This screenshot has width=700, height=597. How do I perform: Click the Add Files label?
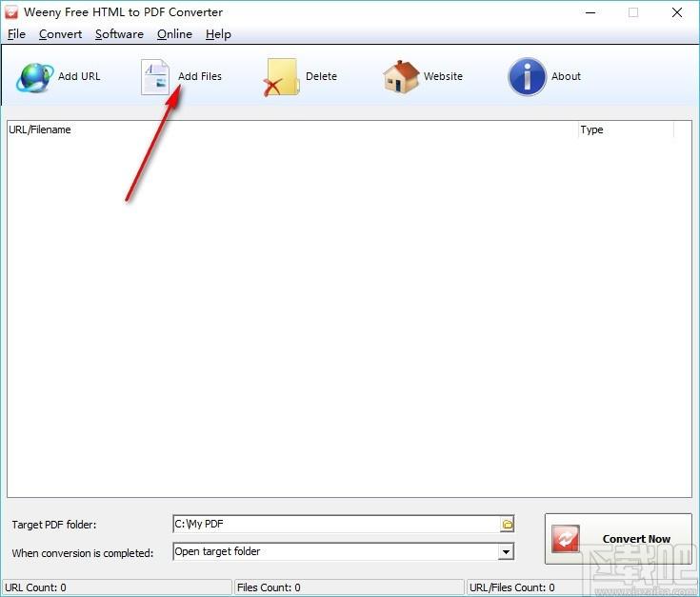pos(200,76)
